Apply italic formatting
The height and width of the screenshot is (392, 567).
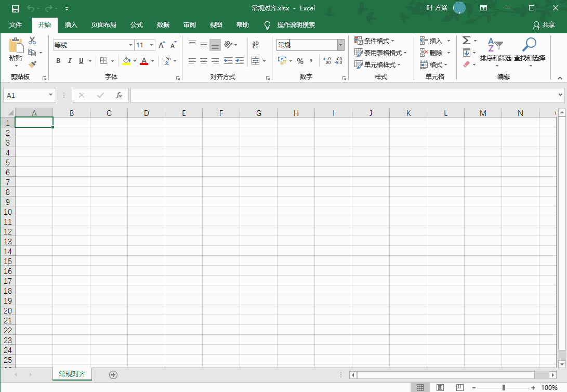pyautogui.click(x=70, y=61)
